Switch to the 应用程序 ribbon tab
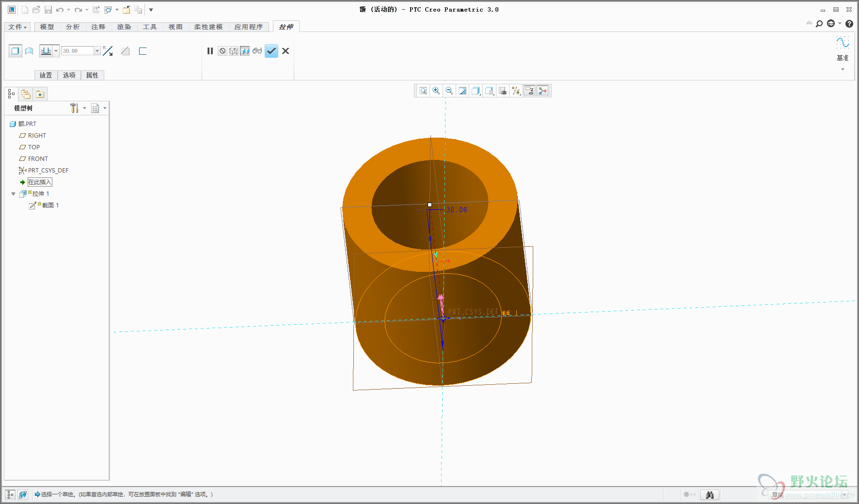This screenshot has width=859, height=504. click(x=249, y=27)
